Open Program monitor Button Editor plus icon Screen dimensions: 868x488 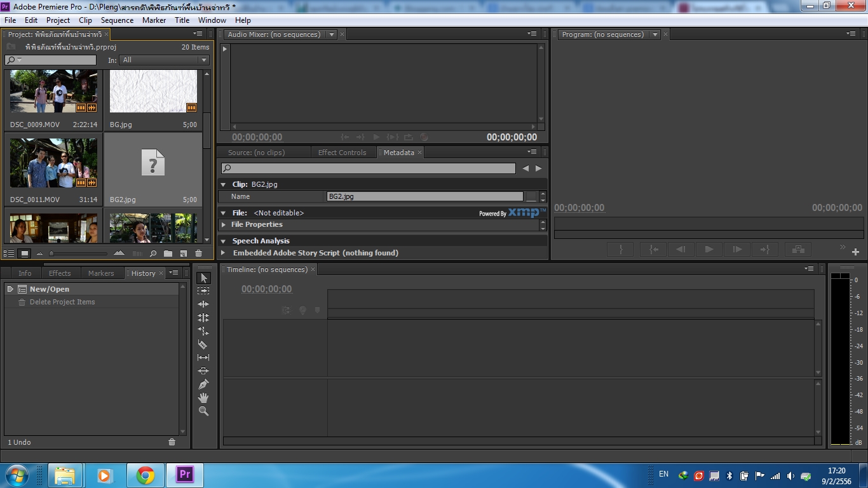[x=855, y=252]
